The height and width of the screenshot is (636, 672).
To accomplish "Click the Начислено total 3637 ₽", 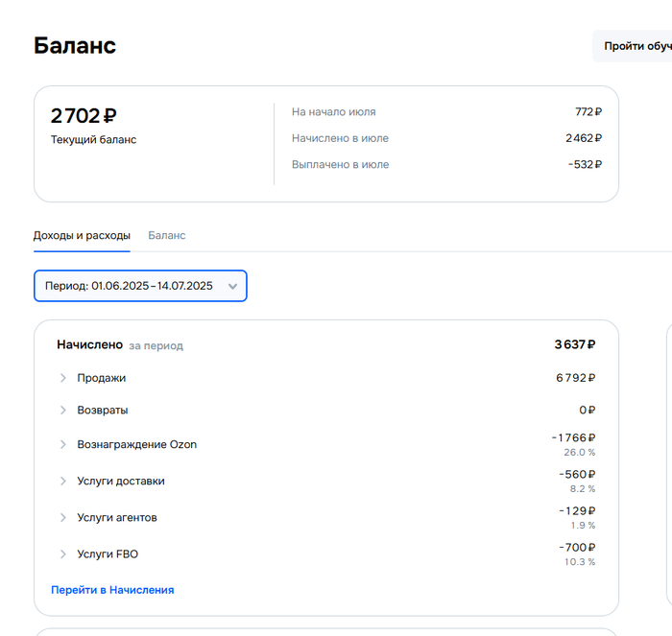I will point(574,345).
